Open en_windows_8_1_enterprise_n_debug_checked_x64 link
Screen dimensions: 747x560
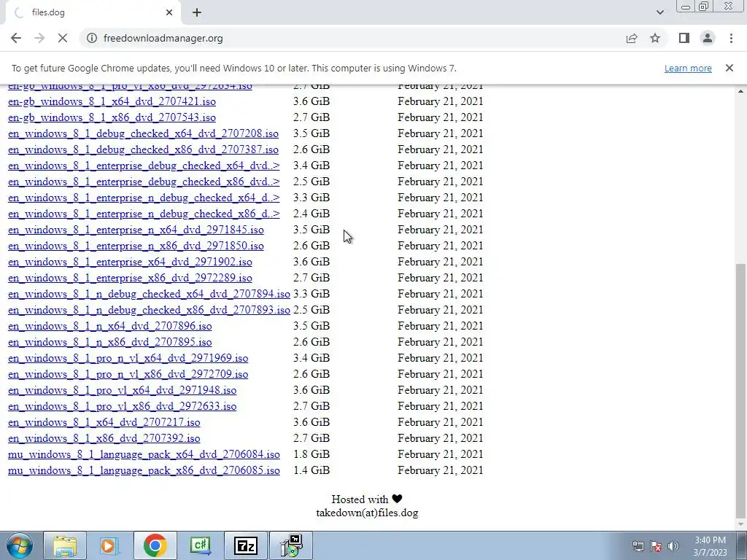144,198
